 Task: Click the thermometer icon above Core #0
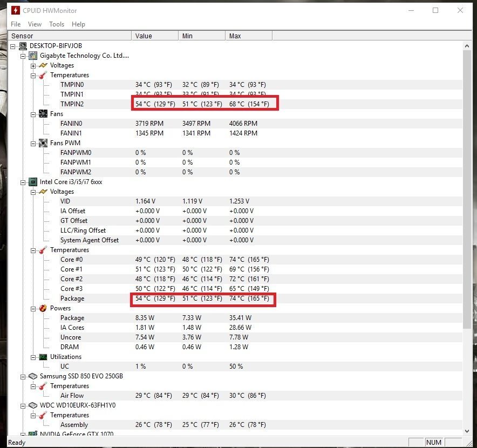point(43,250)
